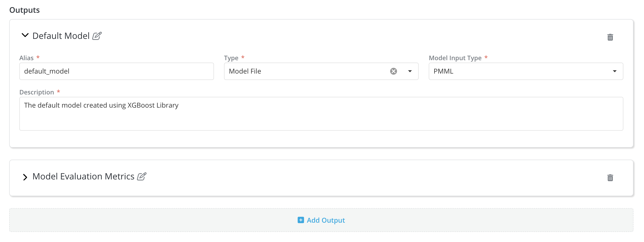
Task: Click the Alias input containing default_model
Action: click(116, 71)
